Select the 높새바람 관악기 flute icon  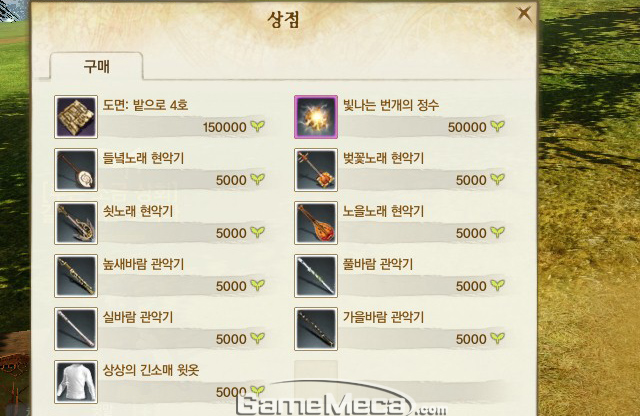[x=76, y=276]
